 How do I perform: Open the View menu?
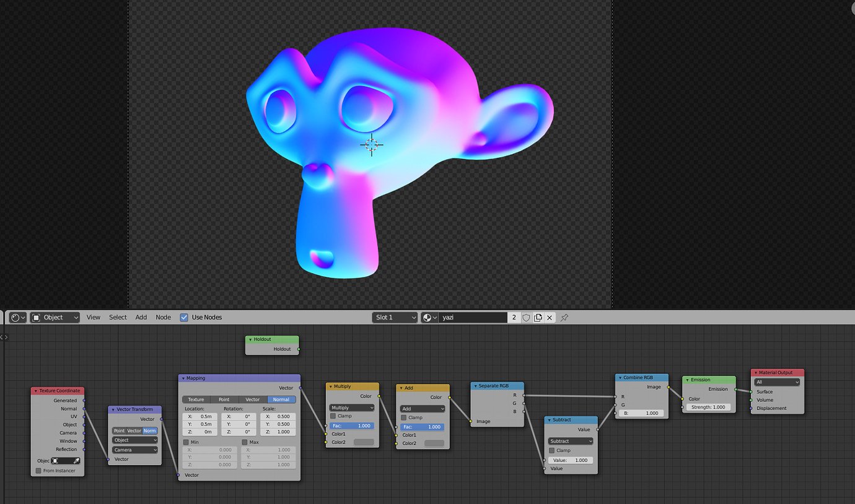coord(94,317)
